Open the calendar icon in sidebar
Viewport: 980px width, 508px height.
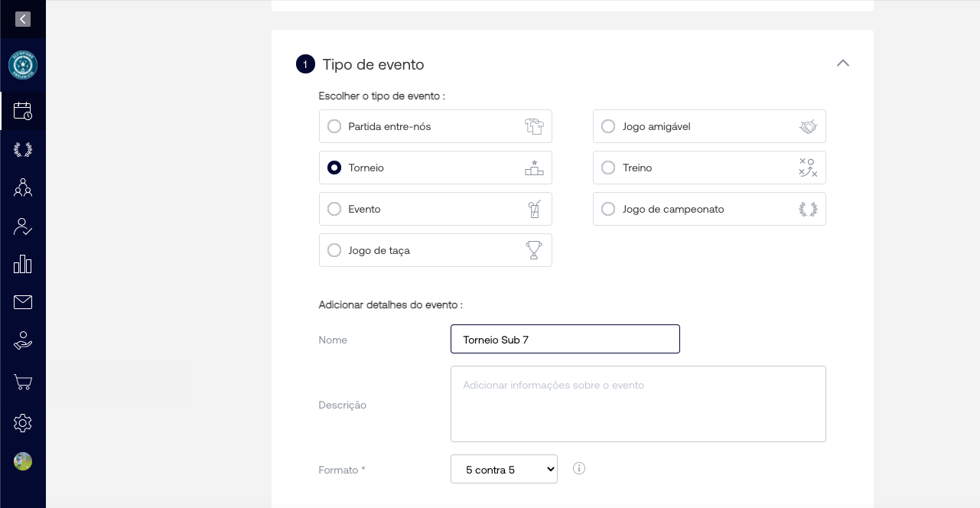click(23, 111)
